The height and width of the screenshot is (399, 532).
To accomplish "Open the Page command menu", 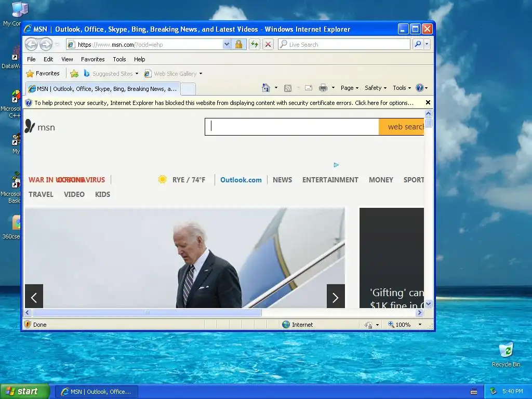I will point(350,88).
